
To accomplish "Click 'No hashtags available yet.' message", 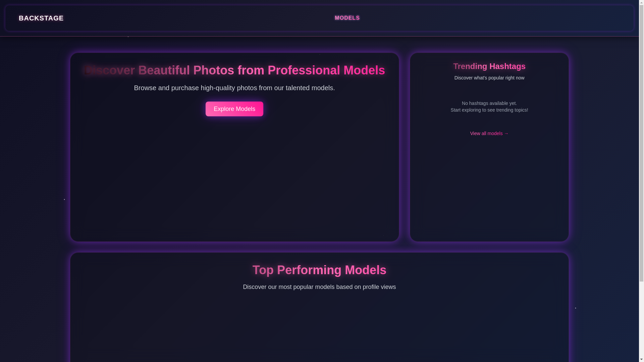I will pyautogui.click(x=489, y=103).
